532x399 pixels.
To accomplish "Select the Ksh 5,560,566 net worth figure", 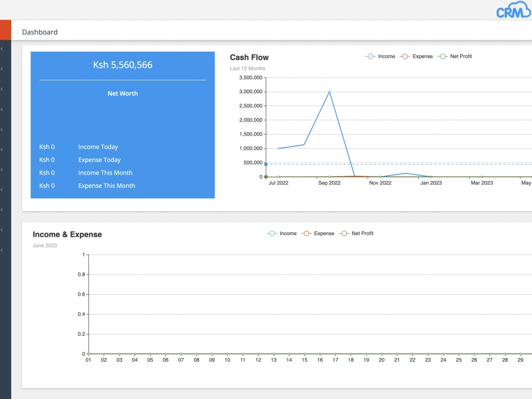I will (123, 65).
